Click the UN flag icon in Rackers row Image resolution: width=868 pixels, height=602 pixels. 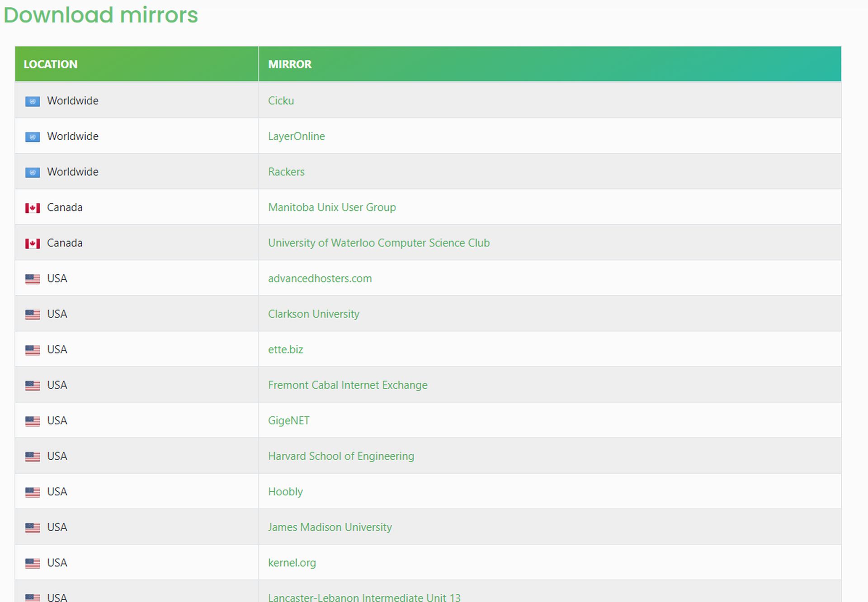[x=33, y=173]
